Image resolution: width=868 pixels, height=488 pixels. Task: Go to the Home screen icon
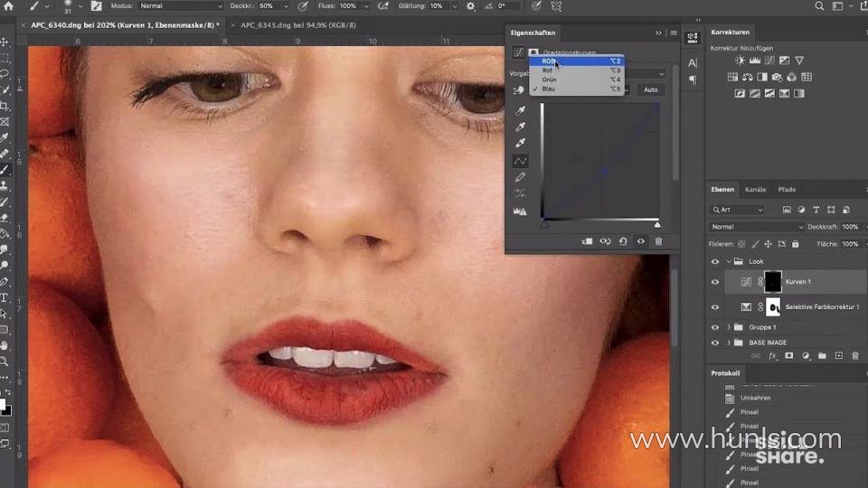(x=8, y=6)
